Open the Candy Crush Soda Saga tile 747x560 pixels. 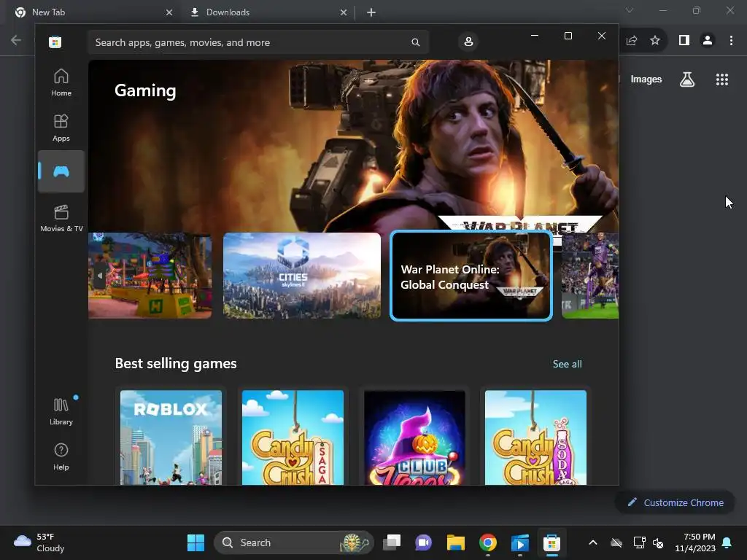pos(535,437)
